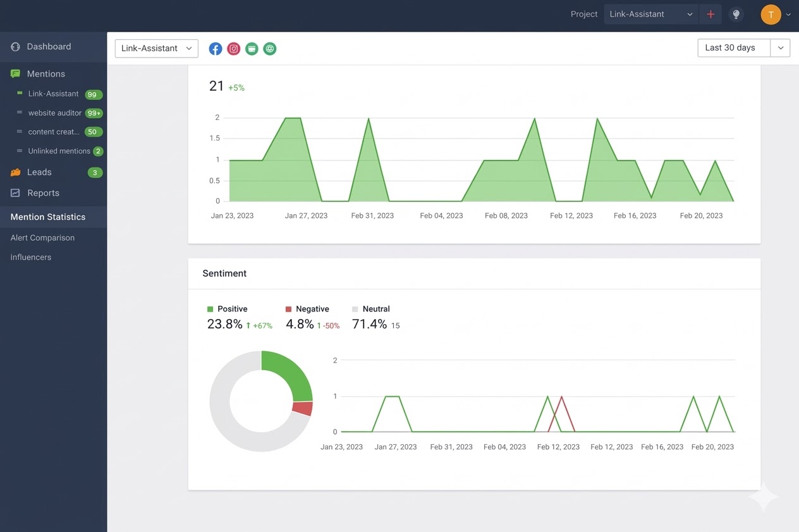
Task: Click the Facebook source filter icon
Action: (x=216, y=49)
